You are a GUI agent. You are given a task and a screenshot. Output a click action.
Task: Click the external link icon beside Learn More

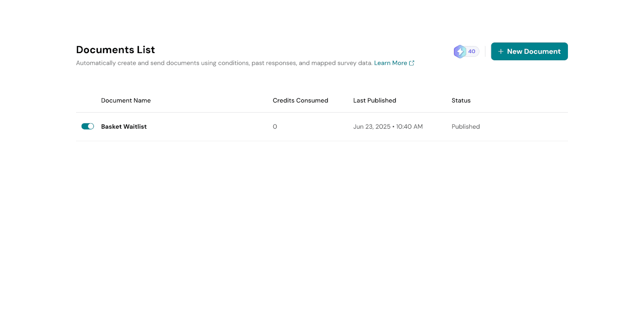point(412,63)
